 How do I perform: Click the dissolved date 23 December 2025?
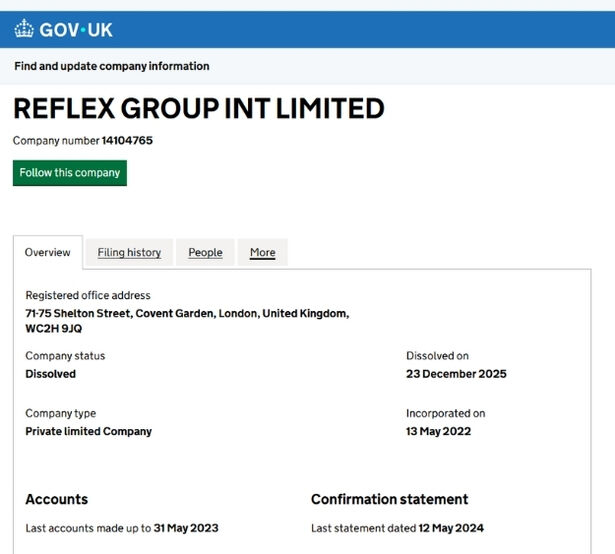(456, 374)
